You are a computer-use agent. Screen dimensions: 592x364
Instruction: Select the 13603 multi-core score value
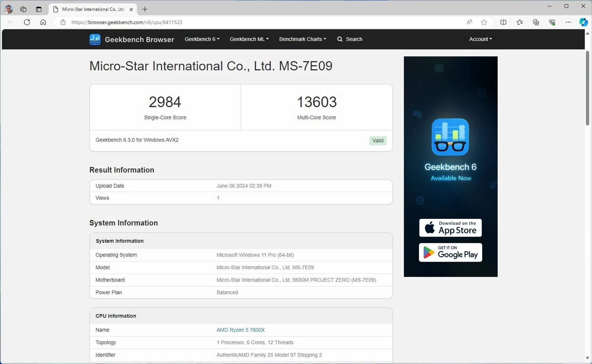coord(317,102)
